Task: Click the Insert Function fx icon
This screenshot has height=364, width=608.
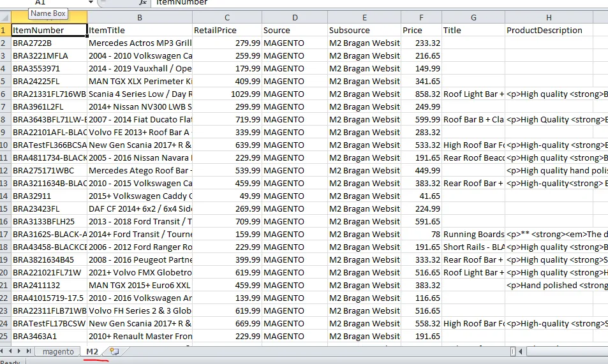Action: [x=143, y=3]
